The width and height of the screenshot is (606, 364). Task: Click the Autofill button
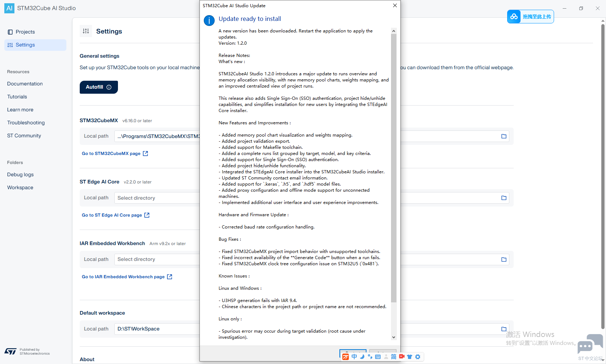(x=99, y=87)
